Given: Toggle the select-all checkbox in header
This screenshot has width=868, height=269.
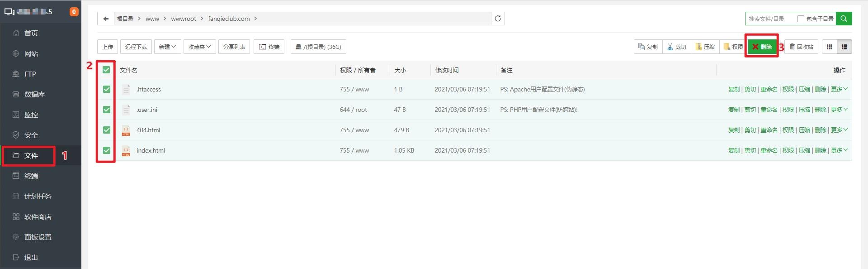Looking at the screenshot, I should pos(106,70).
